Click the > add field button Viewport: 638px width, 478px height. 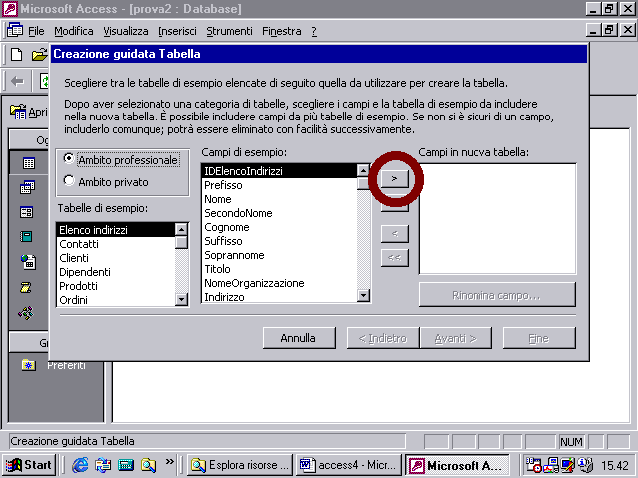(x=394, y=179)
